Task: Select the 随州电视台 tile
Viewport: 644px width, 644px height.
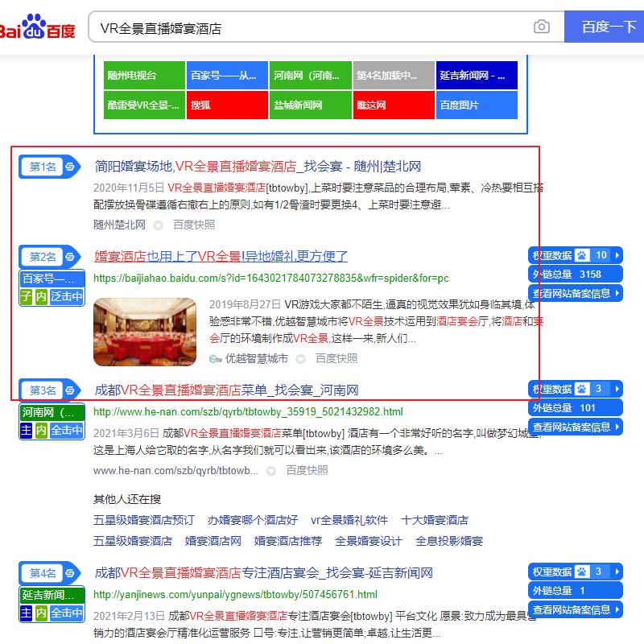Action: pyautogui.click(x=144, y=75)
